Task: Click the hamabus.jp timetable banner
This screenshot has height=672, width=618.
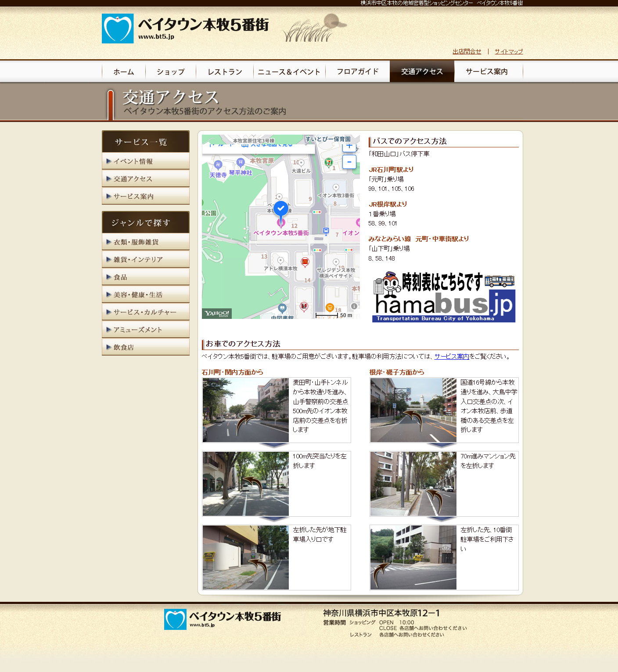Action: [444, 297]
